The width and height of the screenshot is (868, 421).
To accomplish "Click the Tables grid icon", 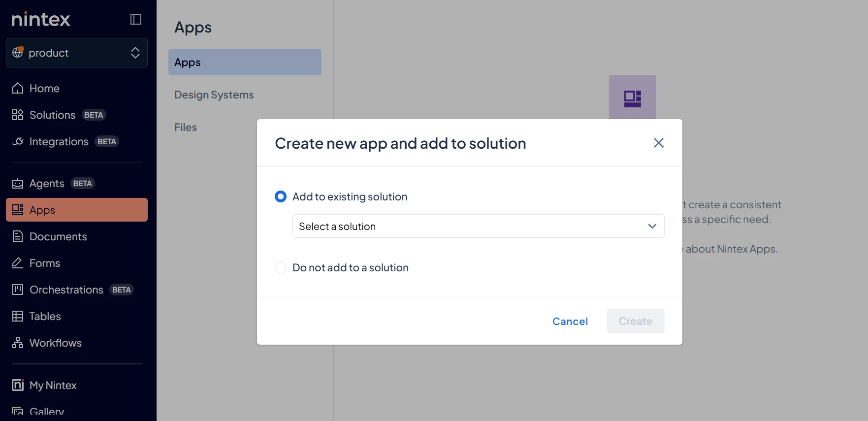I will (x=18, y=316).
